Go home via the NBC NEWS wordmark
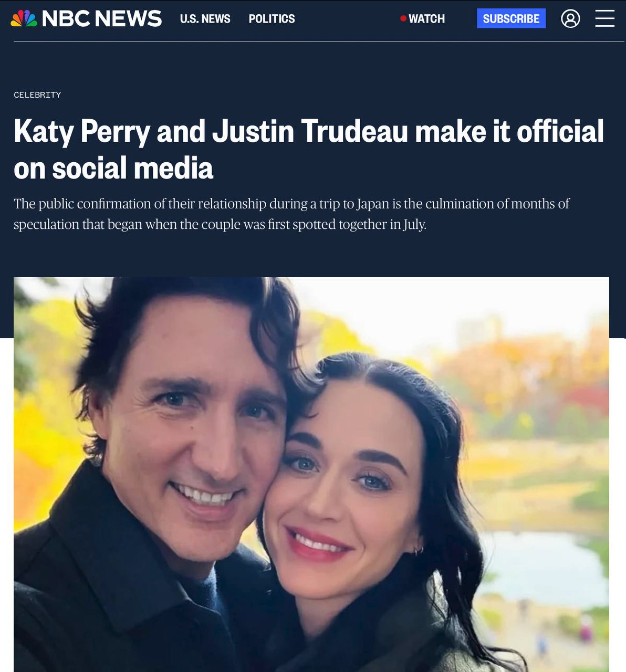 pyautogui.click(x=101, y=18)
